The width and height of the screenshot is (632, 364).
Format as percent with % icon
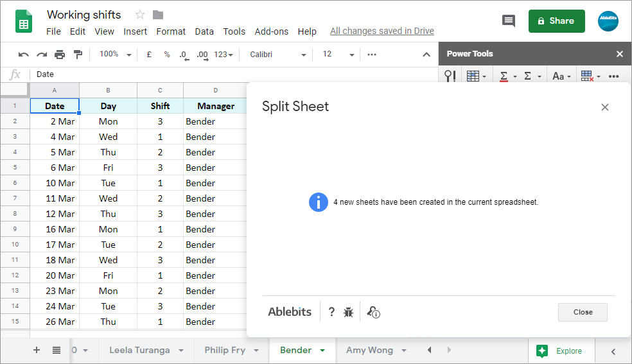click(x=167, y=55)
